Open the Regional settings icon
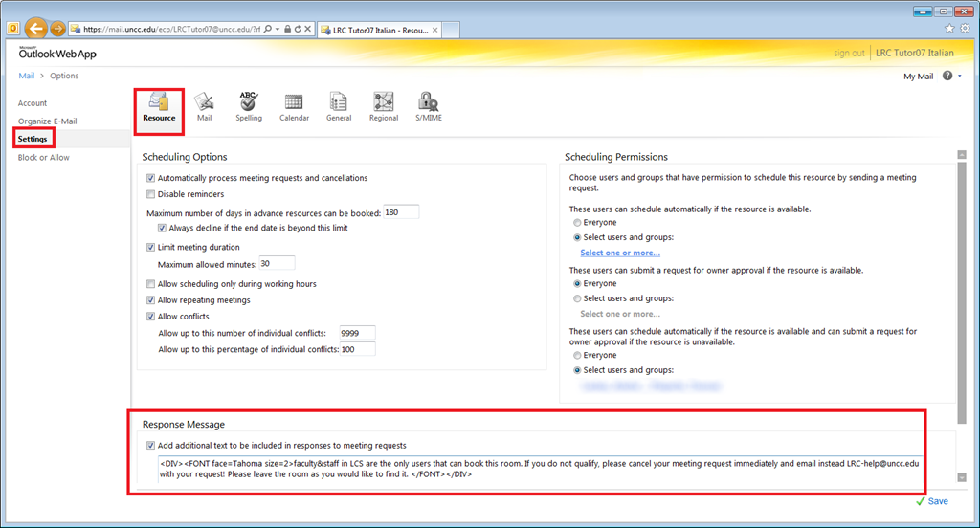980x528 pixels. tap(384, 105)
